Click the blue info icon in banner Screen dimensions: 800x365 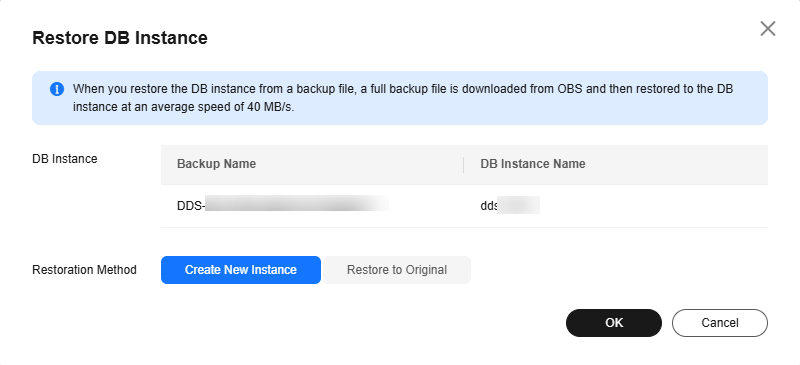tap(57, 89)
